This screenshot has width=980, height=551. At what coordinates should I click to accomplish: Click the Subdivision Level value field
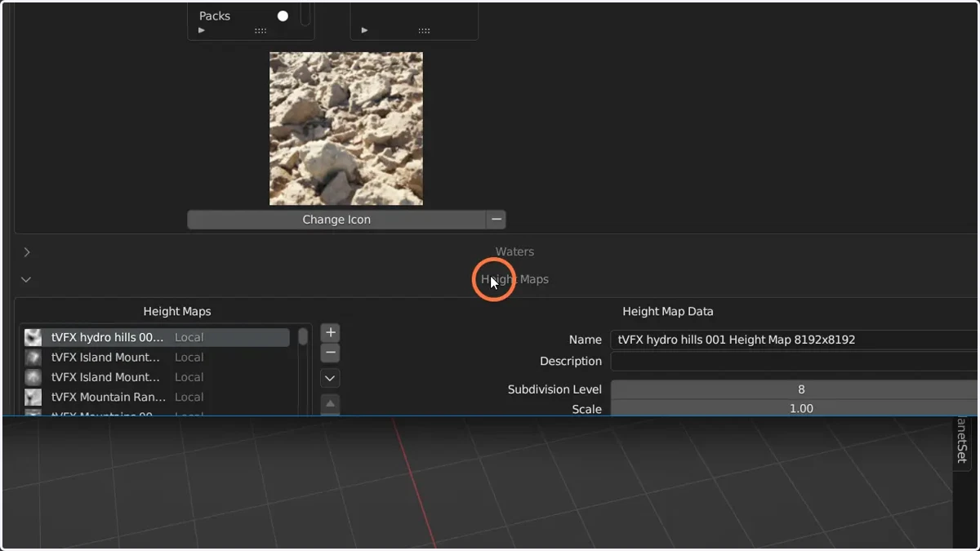(x=794, y=389)
